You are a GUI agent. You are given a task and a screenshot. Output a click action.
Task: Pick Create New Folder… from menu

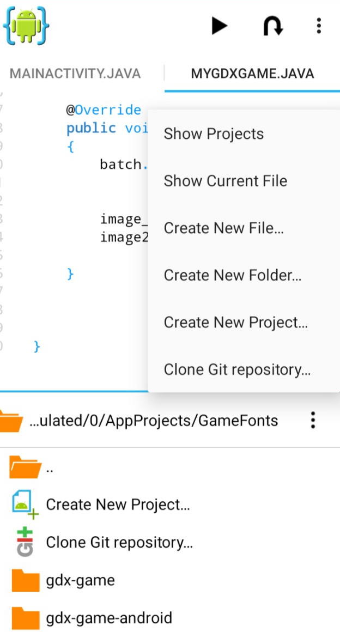232,275
